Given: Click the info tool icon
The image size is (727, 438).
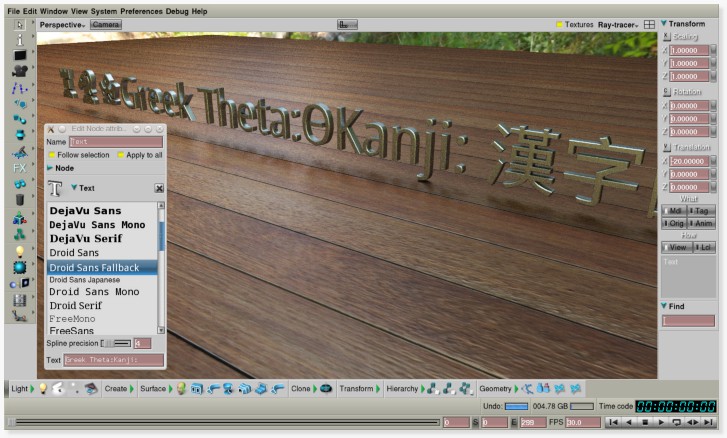Looking at the screenshot, I should [19, 39].
